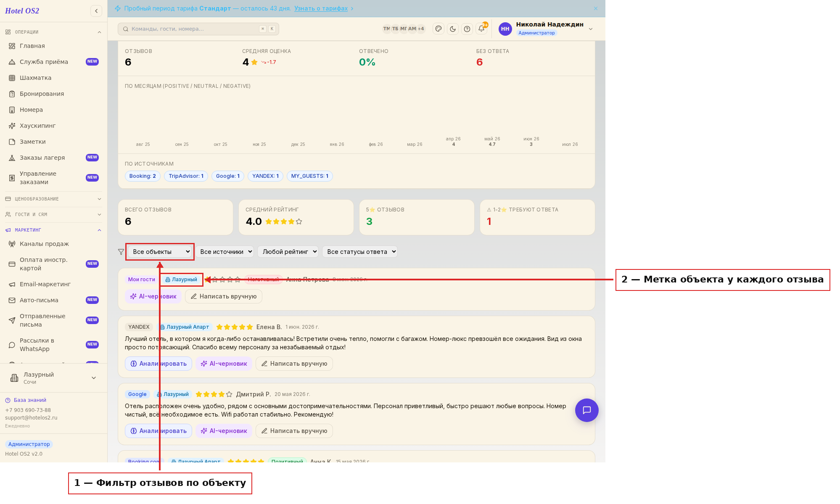Click Оплата иностр. картой card icon

point(12,264)
